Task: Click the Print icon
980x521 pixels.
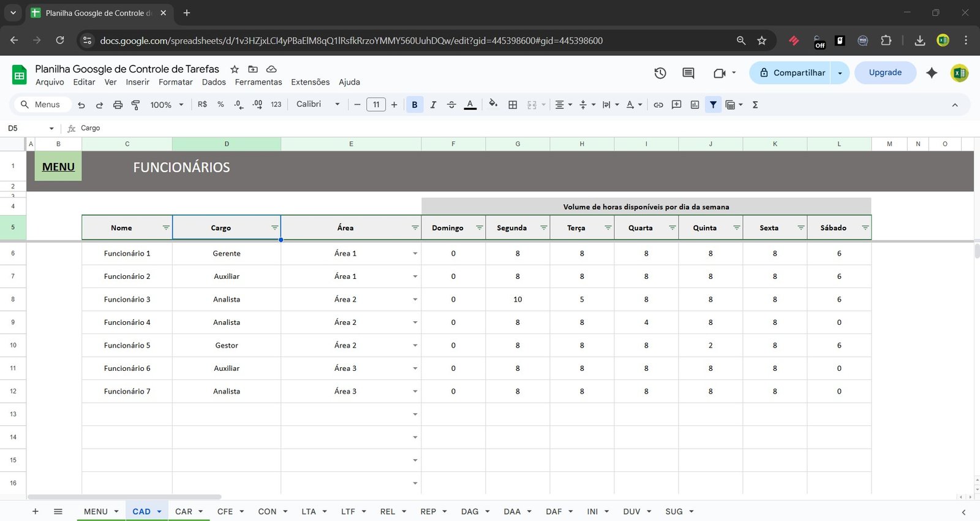Action: point(118,105)
